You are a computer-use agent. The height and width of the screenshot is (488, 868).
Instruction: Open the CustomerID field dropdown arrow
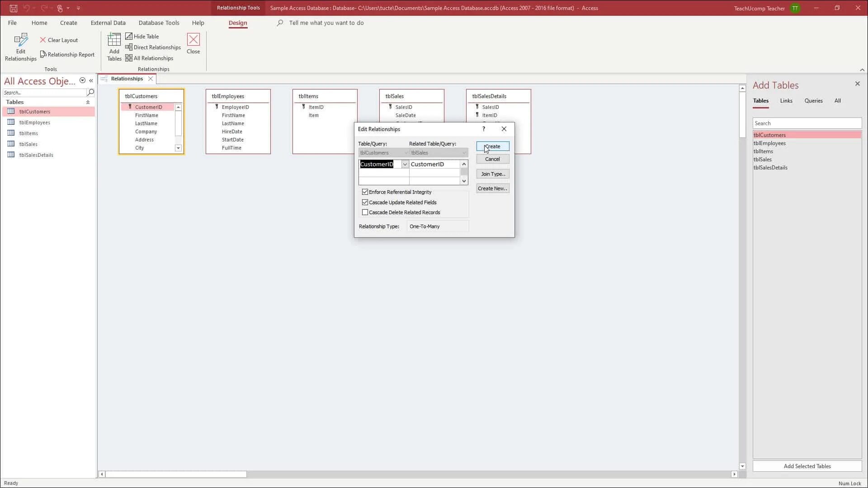click(405, 164)
